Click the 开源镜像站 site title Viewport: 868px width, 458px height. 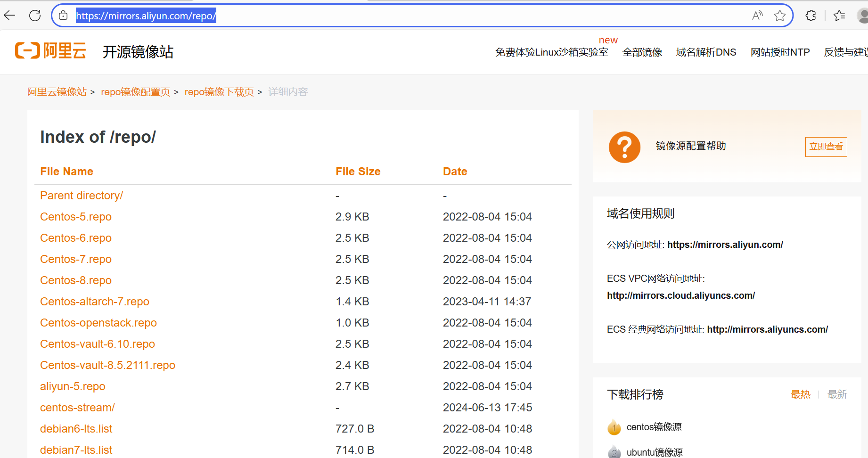pos(138,51)
